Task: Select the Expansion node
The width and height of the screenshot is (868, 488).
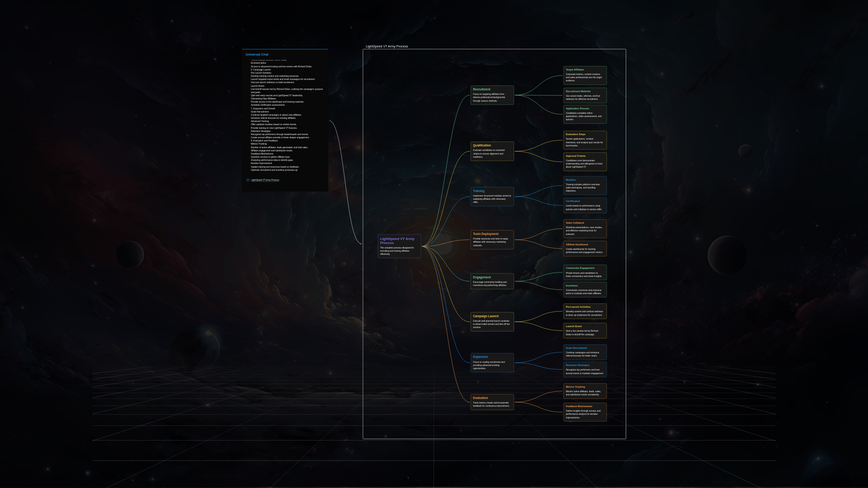Action: [492, 362]
